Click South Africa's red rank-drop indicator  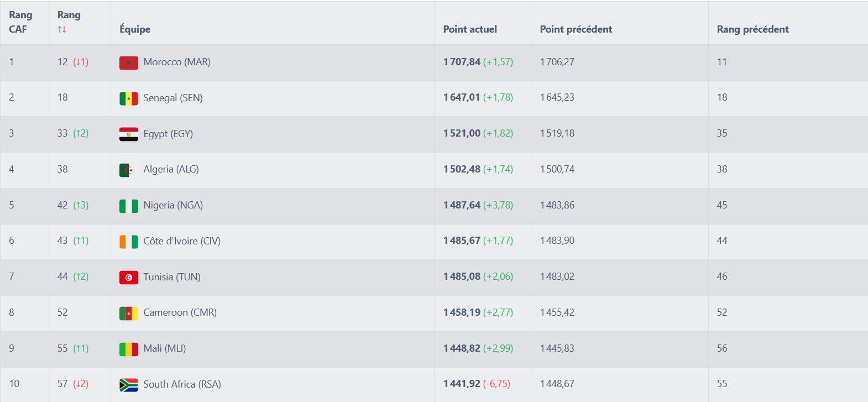tap(81, 384)
